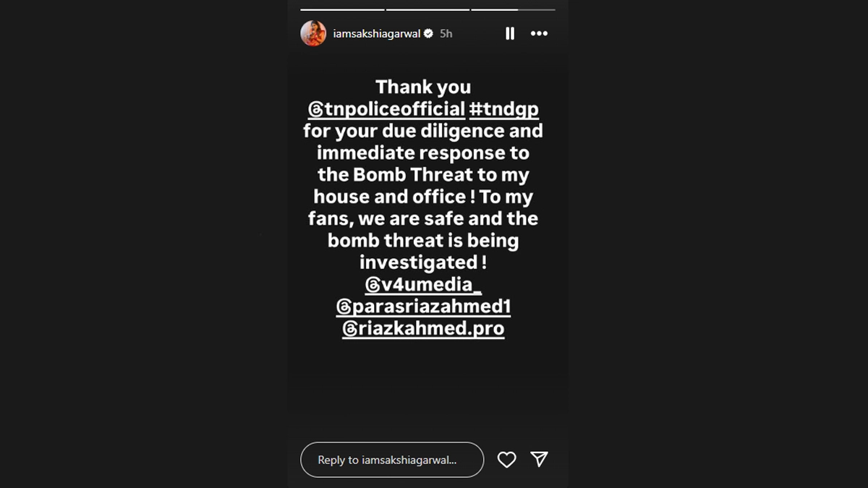Pause the story playback
868x488 pixels.
(x=510, y=33)
